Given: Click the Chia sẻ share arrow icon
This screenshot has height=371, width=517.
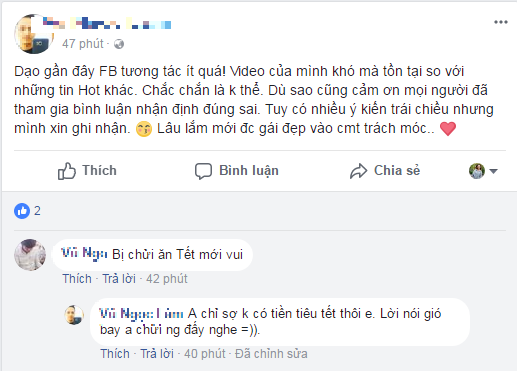Looking at the screenshot, I should pyautogui.click(x=358, y=171).
